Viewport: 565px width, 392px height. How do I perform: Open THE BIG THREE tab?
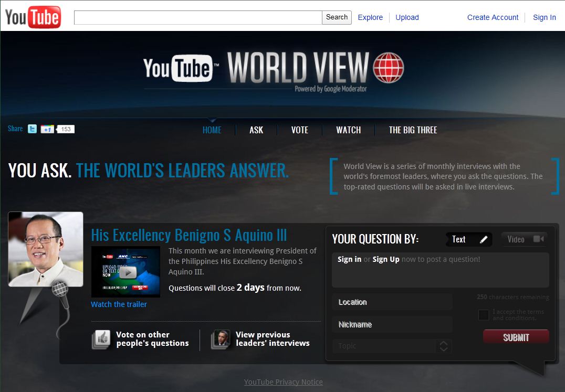[413, 130]
